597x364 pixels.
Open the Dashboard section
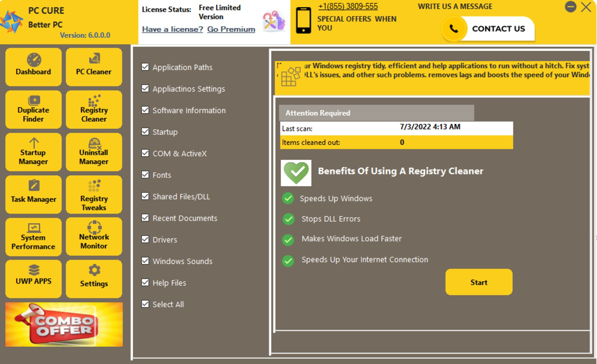click(x=33, y=66)
